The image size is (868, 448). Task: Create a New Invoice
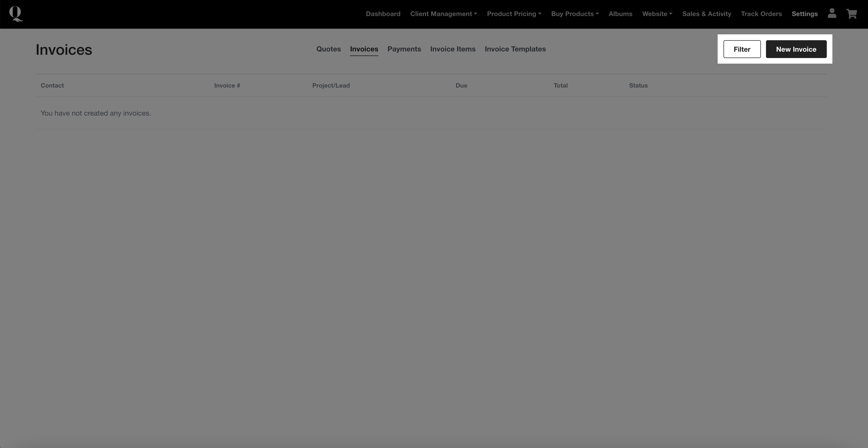796,49
